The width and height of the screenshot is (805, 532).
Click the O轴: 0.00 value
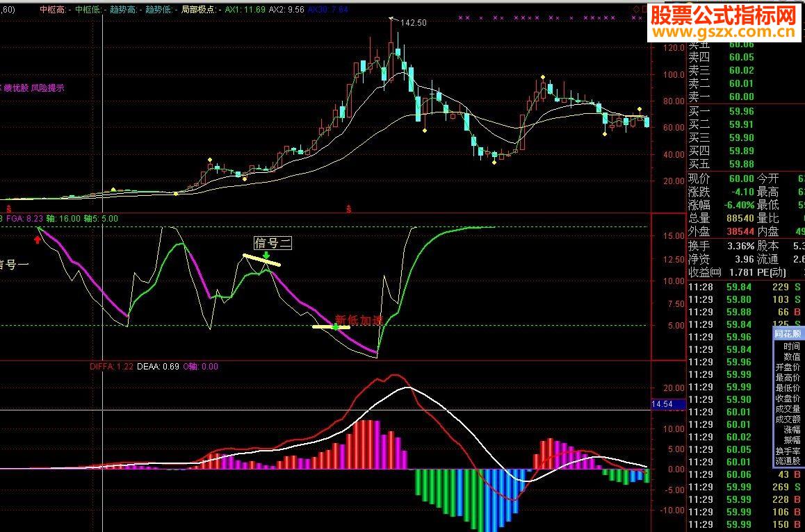click(200, 366)
